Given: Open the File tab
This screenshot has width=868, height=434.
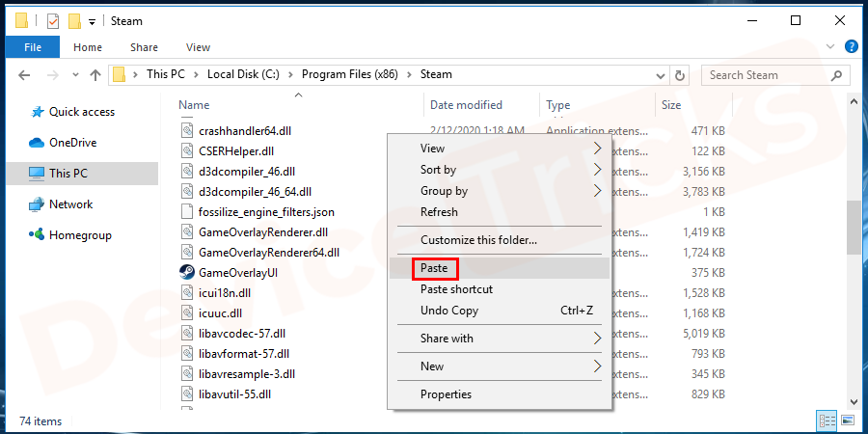Looking at the screenshot, I should [33, 47].
